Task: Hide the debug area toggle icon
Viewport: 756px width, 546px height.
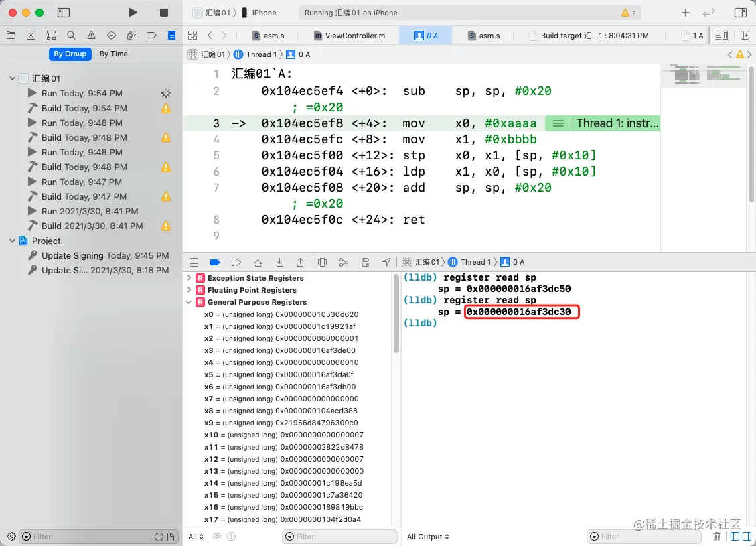Action: 194,262
